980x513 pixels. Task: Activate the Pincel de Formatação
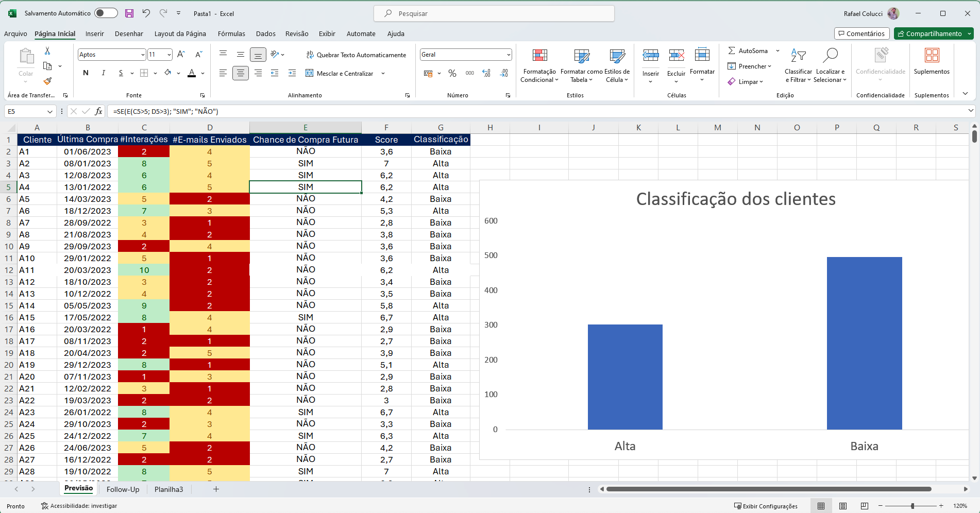point(47,81)
